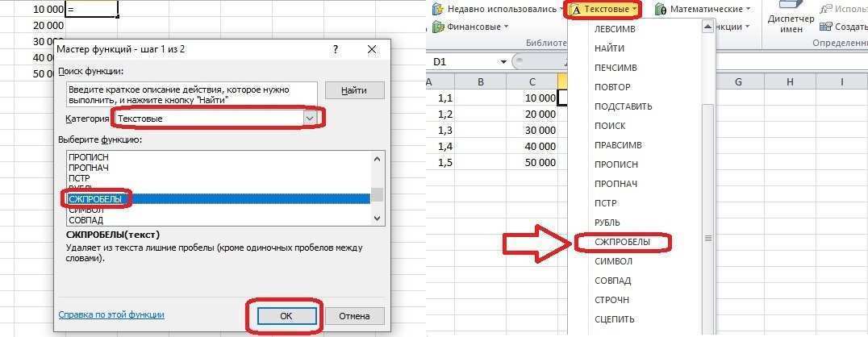Click cell 20 000 next to 1,2
Image resolution: width=868 pixels, height=337 pixels.
(532, 114)
